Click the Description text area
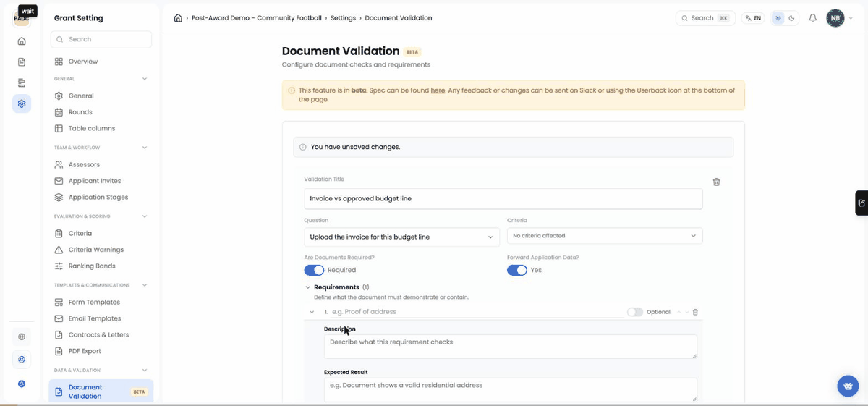This screenshot has height=406, width=868. coord(510,346)
